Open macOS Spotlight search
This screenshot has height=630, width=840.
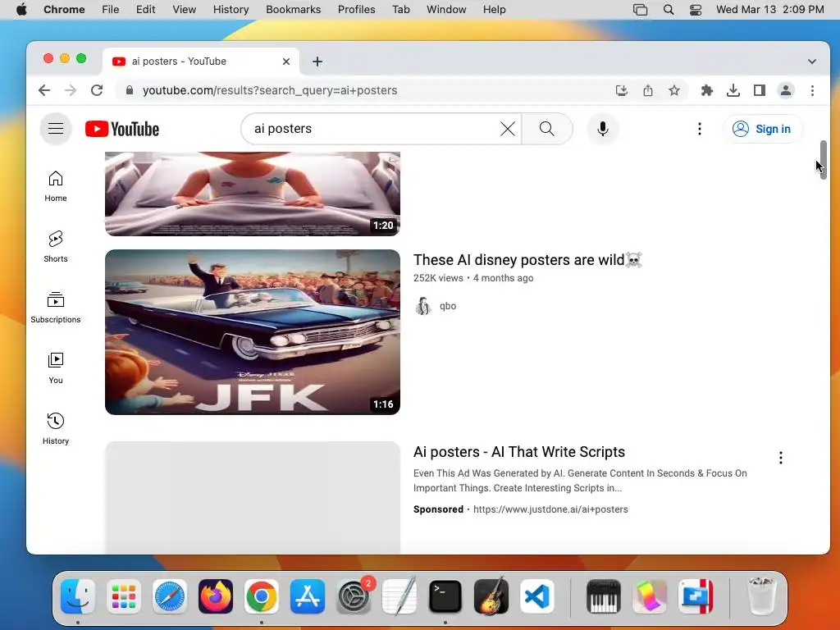point(668,10)
